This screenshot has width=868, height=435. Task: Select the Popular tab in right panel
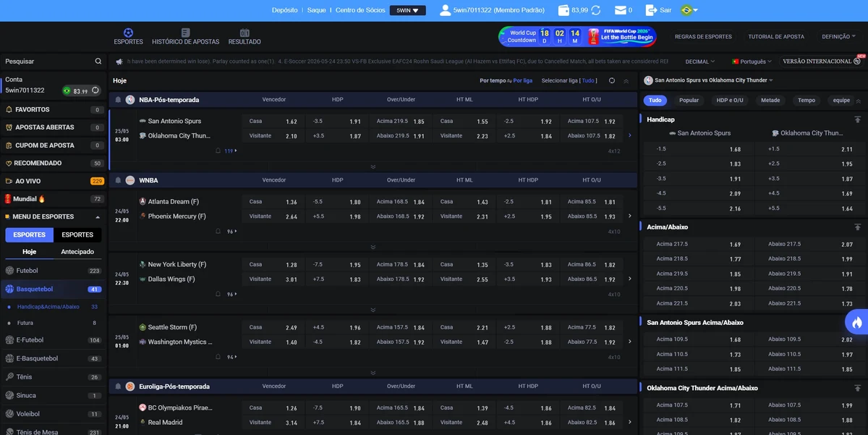click(x=689, y=101)
